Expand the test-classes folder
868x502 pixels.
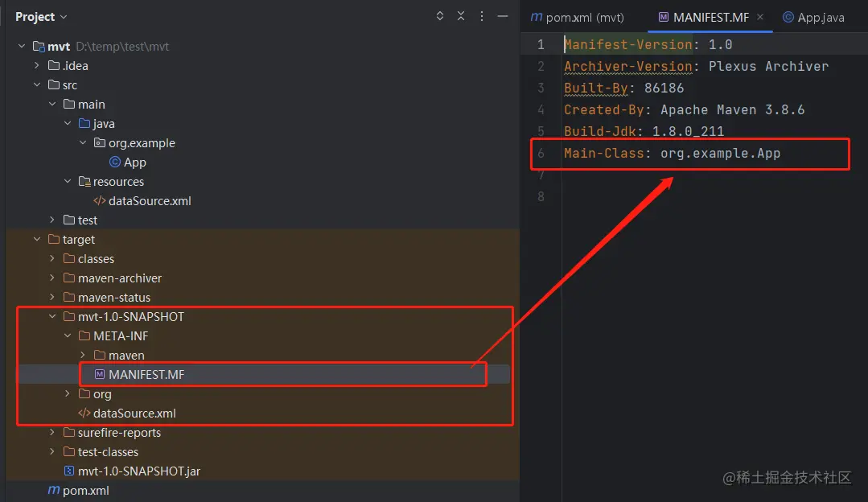tap(52, 451)
